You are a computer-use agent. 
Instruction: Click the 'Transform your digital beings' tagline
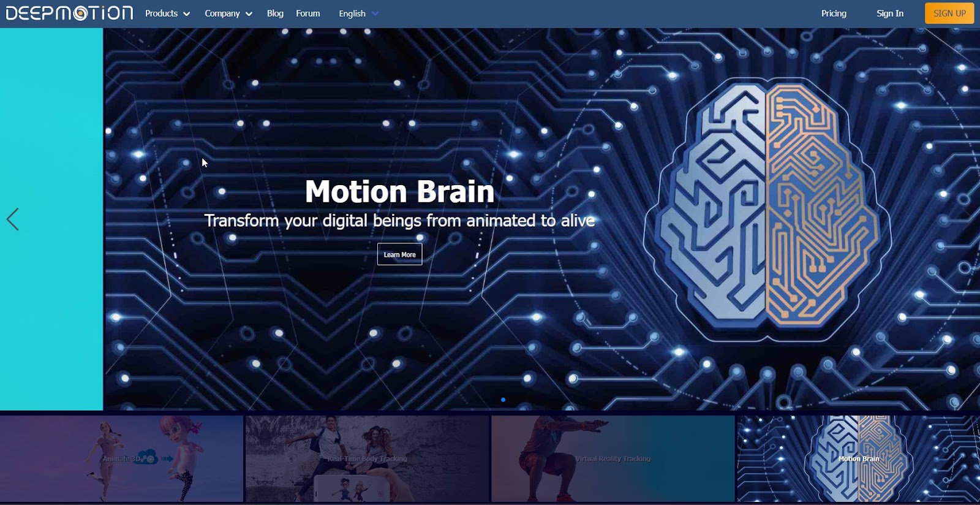(399, 221)
